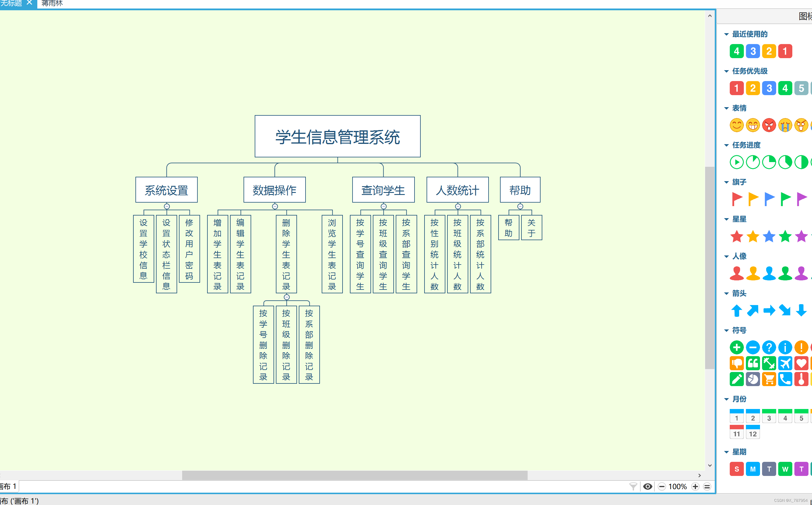Collapse the 星星 marker group
The width and height of the screenshot is (812, 505).
(x=726, y=219)
